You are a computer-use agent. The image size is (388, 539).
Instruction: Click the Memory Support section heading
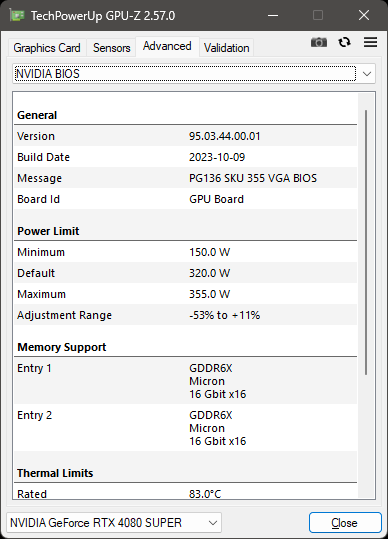coord(62,347)
